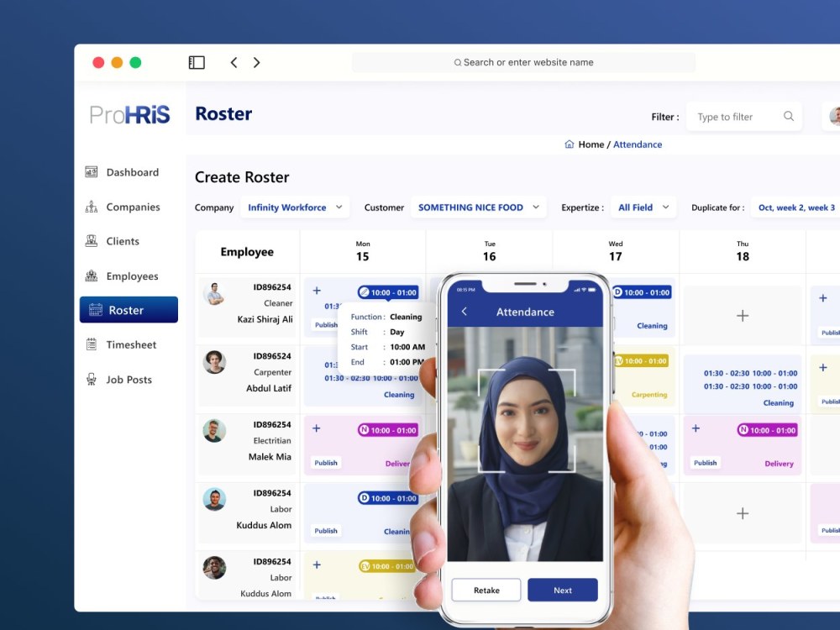Click employee name Kazi Shiraj Ali
Screen dimensions: 840x630
click(x=265, y=319)
